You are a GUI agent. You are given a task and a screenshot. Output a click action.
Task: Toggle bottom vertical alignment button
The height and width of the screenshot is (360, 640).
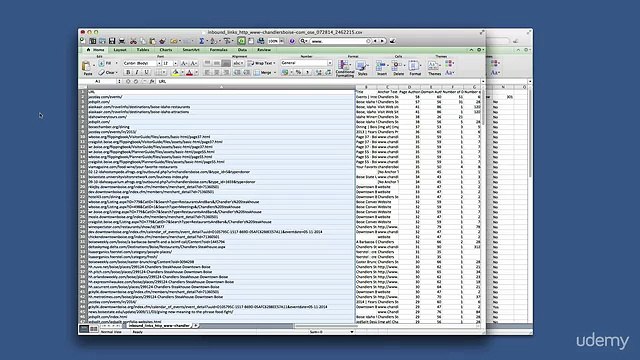[226, 63]
